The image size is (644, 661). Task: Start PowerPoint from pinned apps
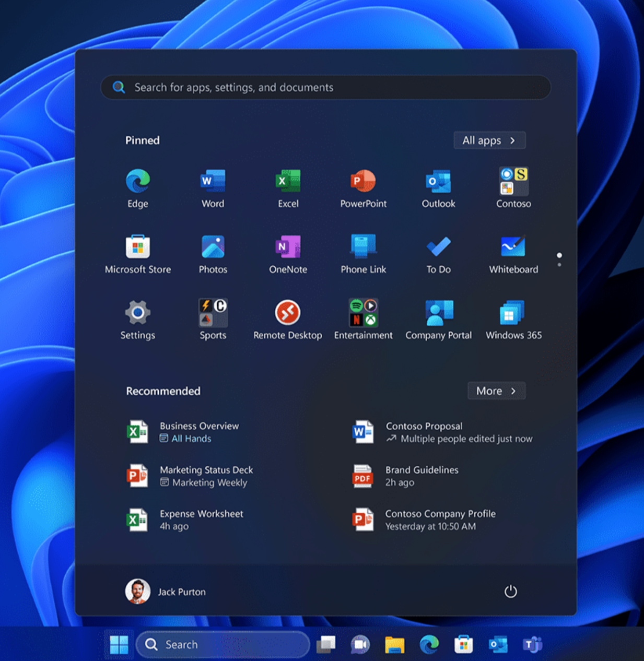pos(363,188)
